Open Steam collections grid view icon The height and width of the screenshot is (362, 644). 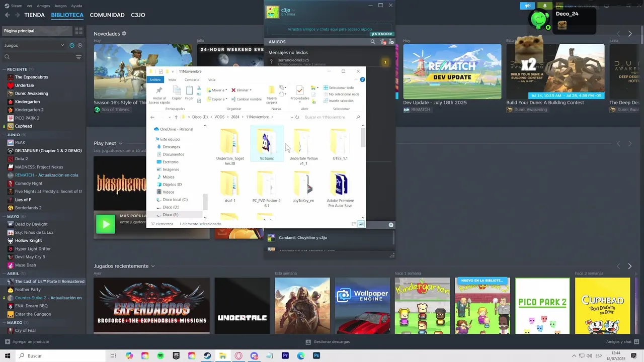click(x=79, y=31)
